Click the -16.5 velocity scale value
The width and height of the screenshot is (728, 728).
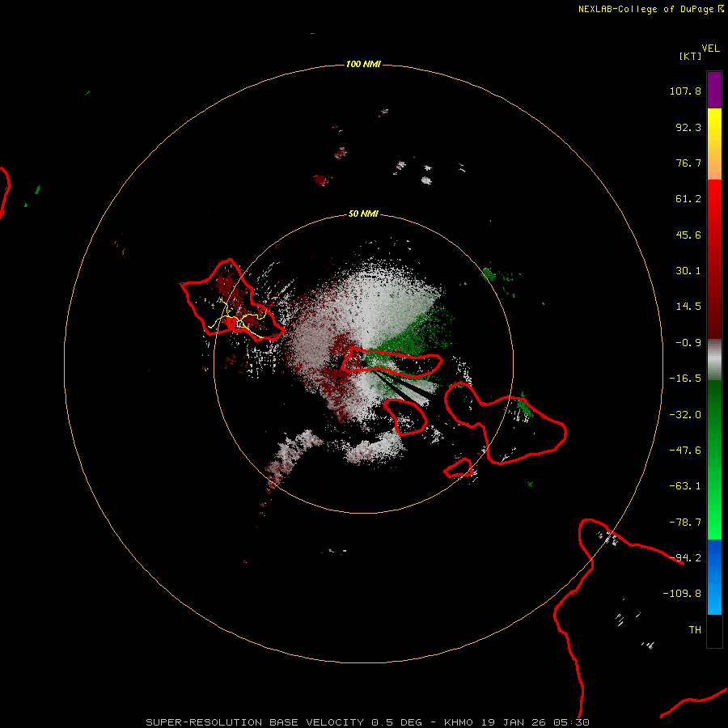coord(685,379)
